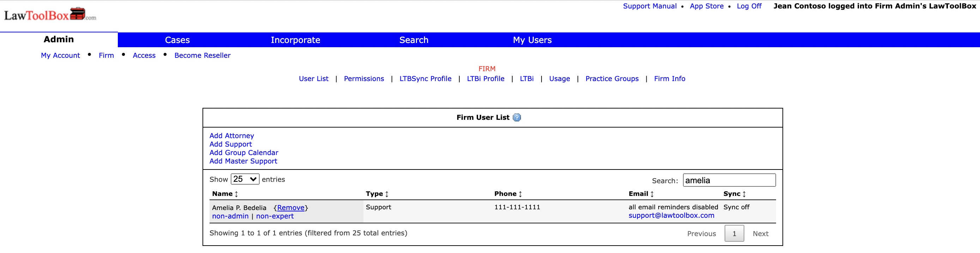Open the Usage section
This screenshot has height=253, width=980.
559,79
